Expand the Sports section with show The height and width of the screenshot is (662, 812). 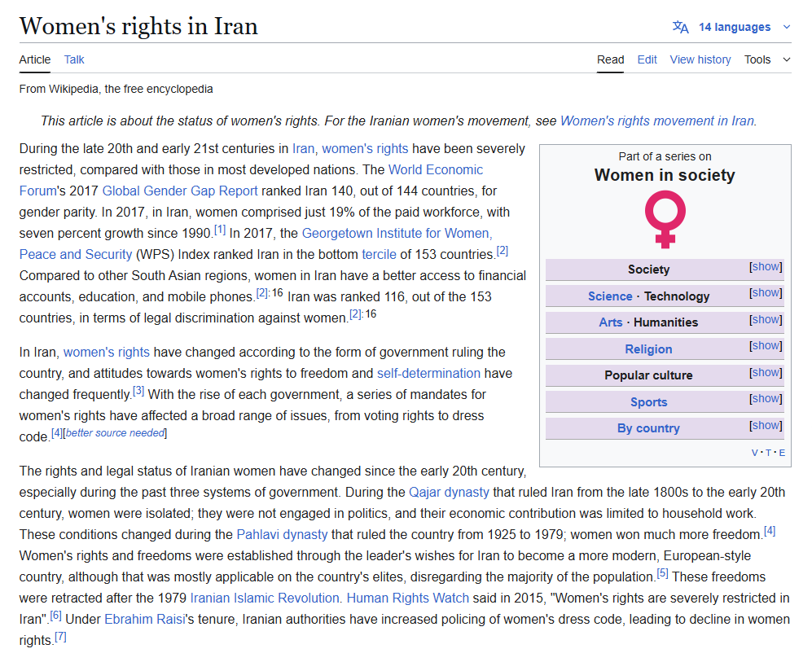click(x=766, y=398)
